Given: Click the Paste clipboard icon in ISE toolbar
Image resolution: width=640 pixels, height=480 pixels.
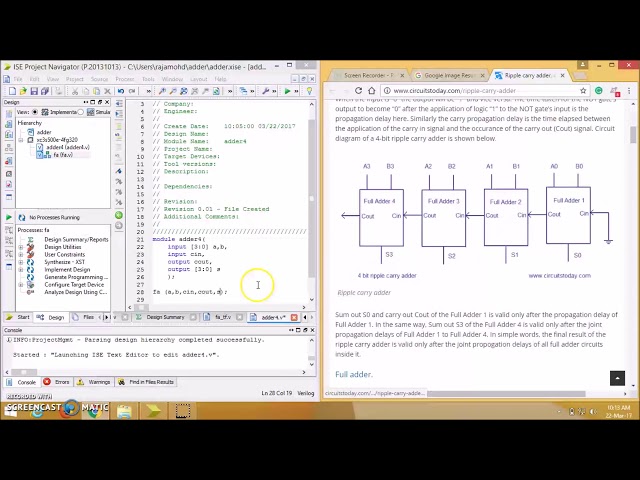Looking at the screenshot, I should [97, 91].
